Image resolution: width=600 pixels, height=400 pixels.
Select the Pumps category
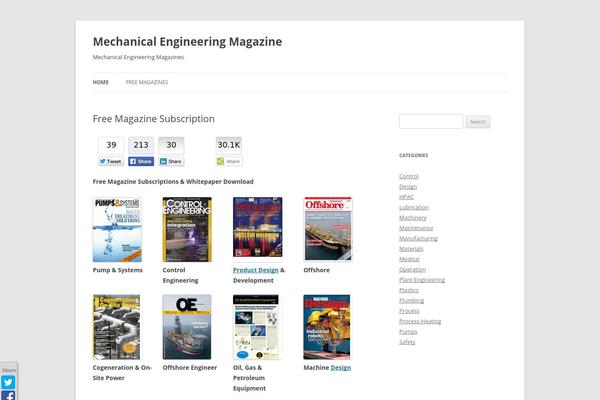pyautogui.click(x=408, y=331)
